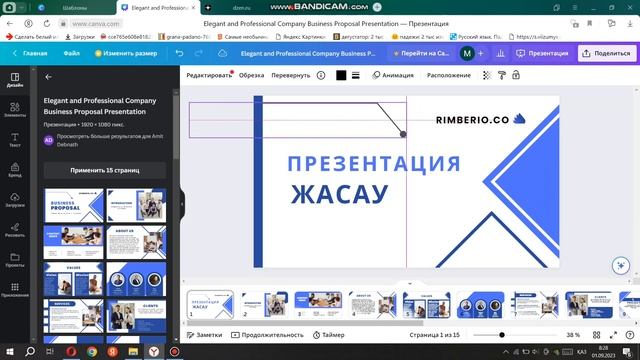
Task: Add a collaborator with the plus icon
Action: (x=481, y=53)
